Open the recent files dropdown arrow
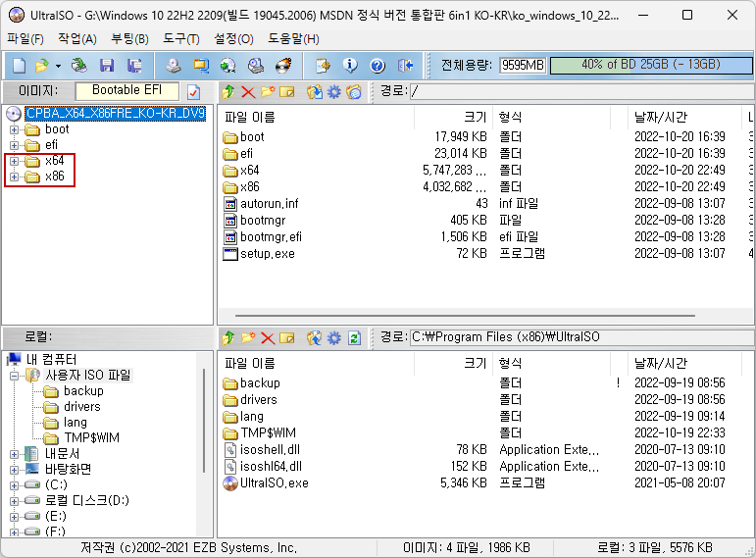This screenshot has height=558, width=756. 58,66
